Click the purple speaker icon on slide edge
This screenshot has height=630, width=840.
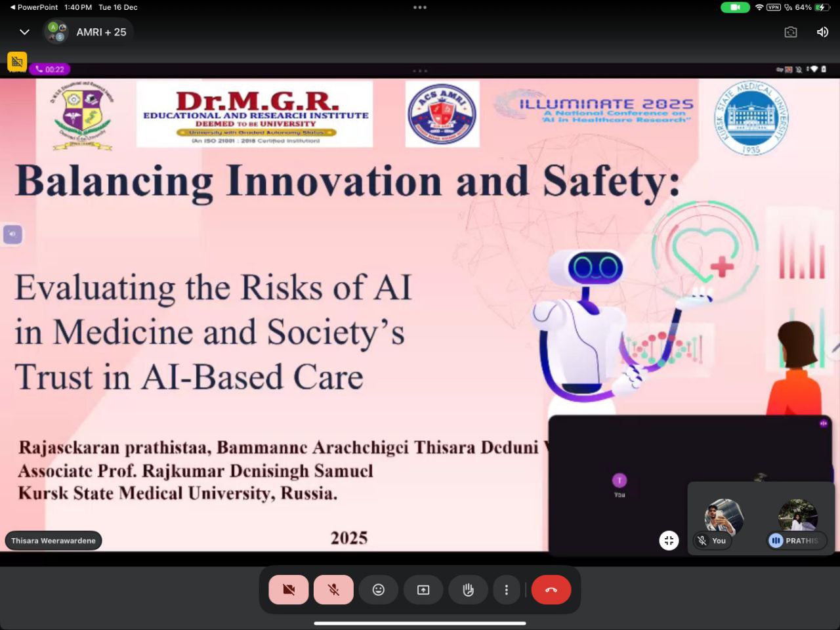(x=12, y=234)
